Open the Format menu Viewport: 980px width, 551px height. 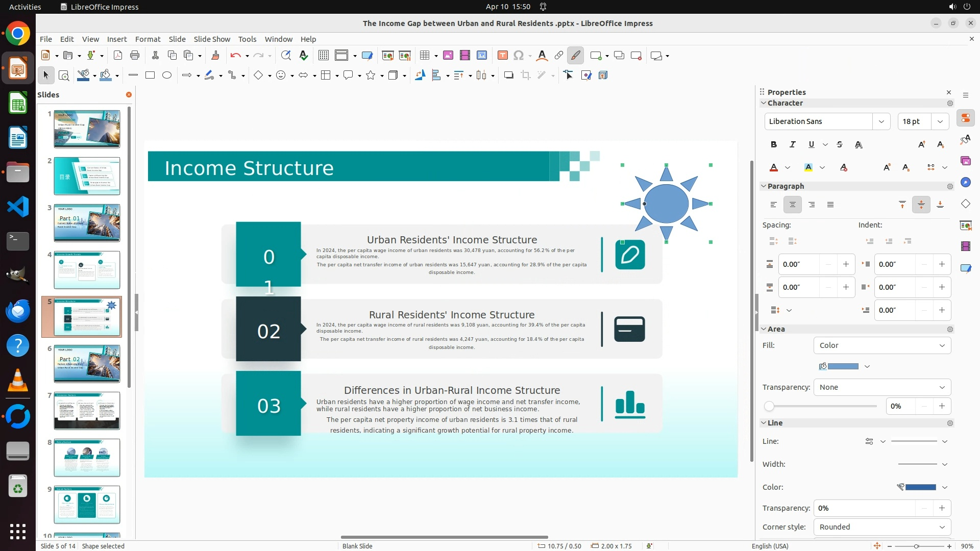tap(148, 39)
